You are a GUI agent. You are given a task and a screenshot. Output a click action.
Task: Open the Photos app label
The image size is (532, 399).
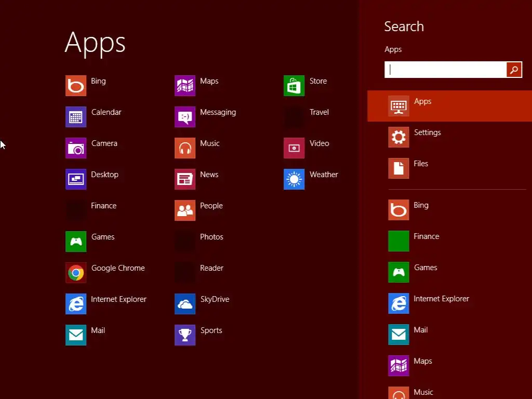click(212, 237)
